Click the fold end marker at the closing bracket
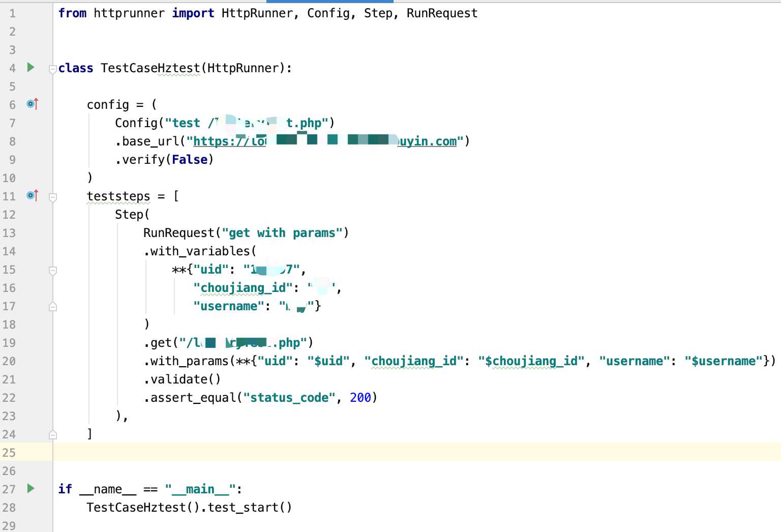781x532 pixels. tap(52, 434)
